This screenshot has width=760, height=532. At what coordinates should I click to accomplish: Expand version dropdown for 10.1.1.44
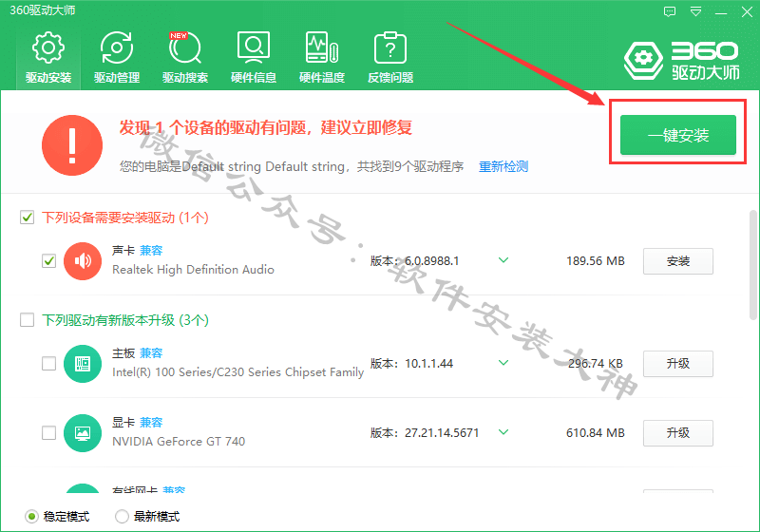click(x=503, y=363)
